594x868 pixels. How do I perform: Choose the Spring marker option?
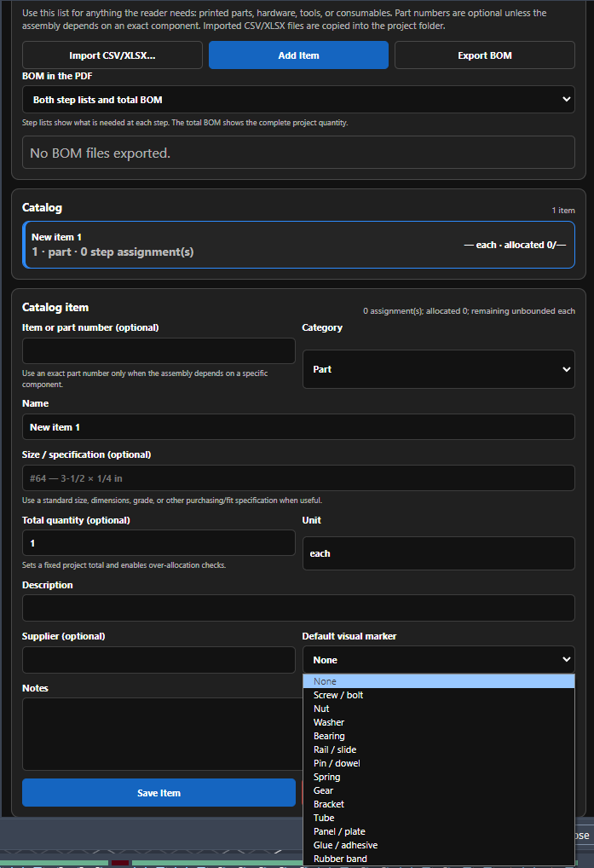pyautogui.click(x=439, y=778)
